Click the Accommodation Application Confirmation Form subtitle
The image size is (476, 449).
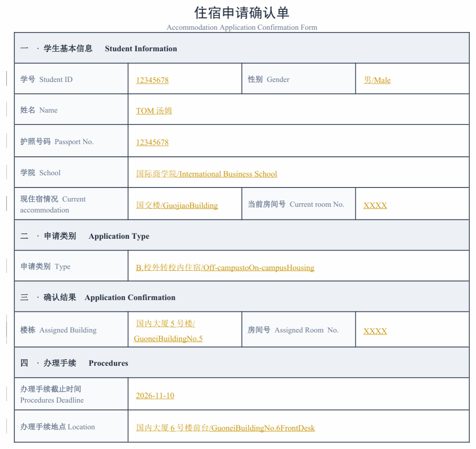(x=242, y=27)
